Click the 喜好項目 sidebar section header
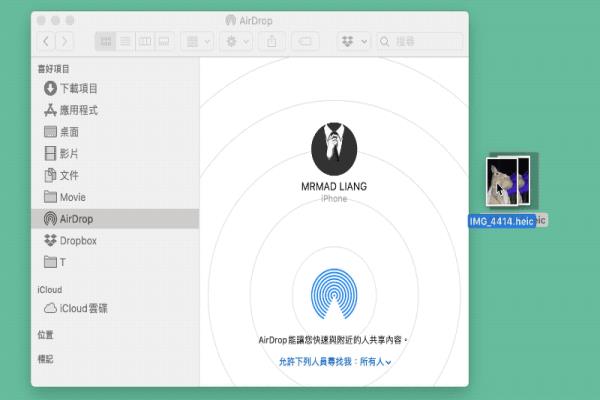 pos(54,69)
